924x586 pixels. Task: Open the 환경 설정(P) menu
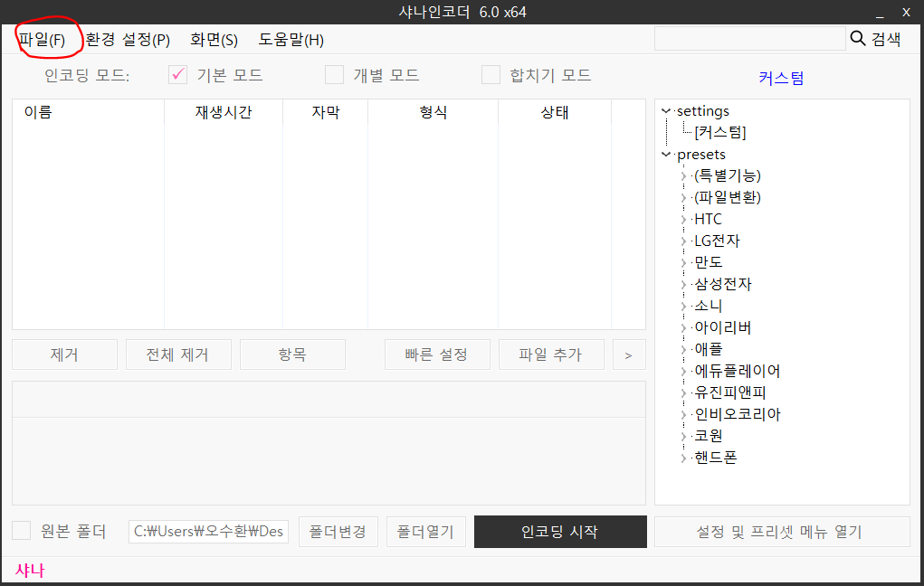129,40
